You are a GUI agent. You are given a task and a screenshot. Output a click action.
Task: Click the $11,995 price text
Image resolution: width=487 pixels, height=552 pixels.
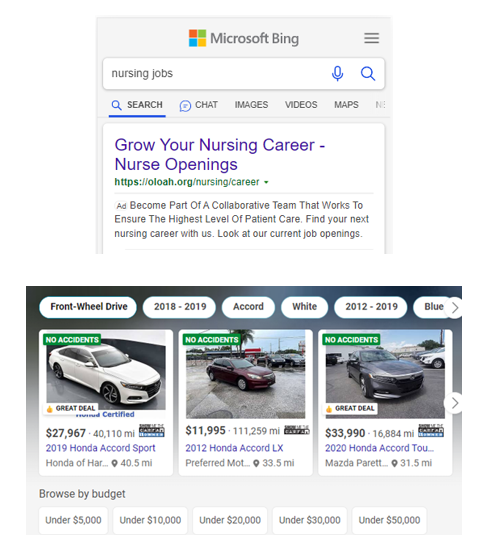tap(205, 431)
